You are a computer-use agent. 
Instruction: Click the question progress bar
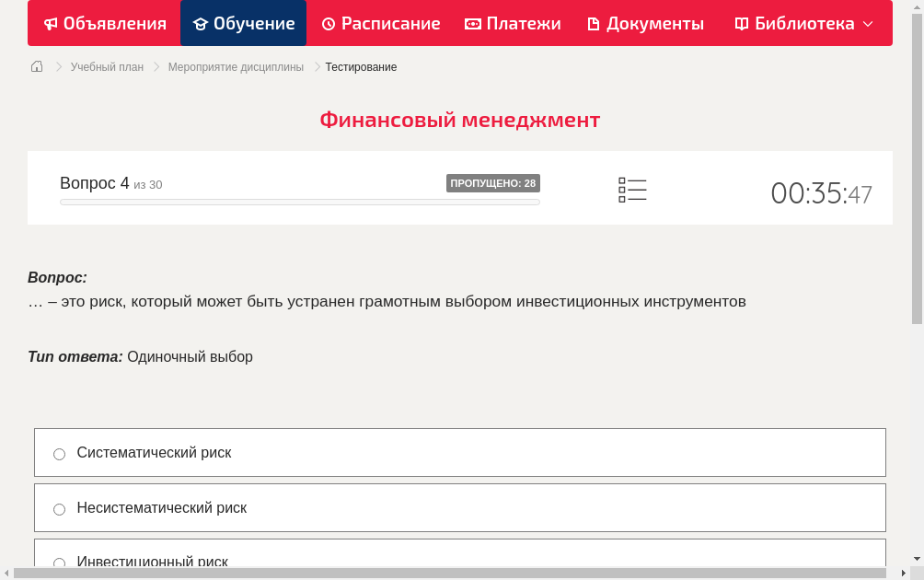(x=299, y=202)
